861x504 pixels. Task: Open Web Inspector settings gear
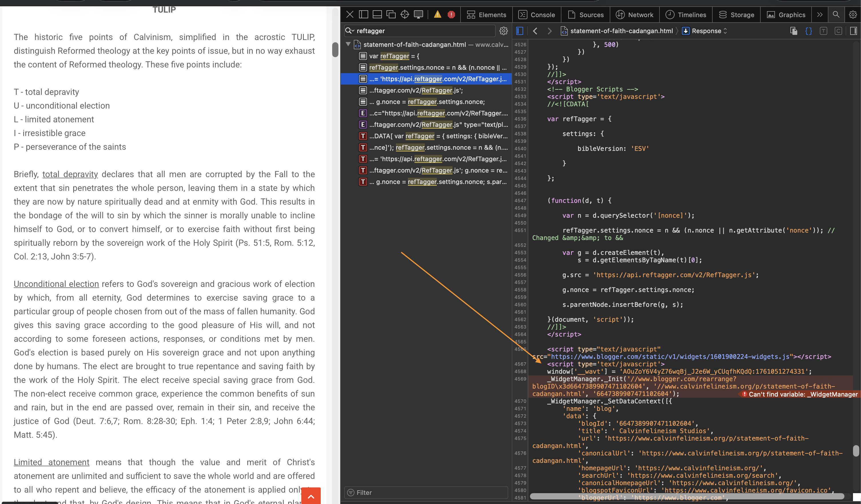tap(853, 15)
